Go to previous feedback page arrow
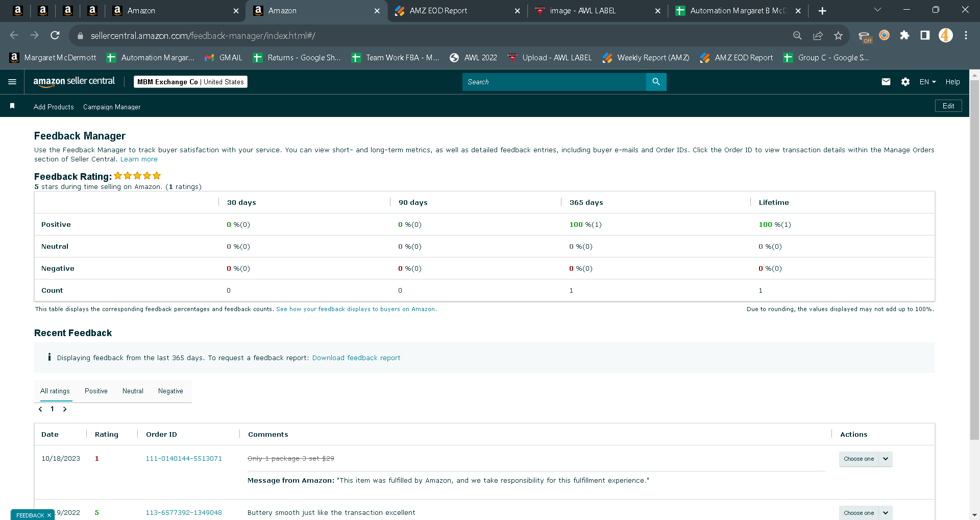Image resolution: width=980 pixels, height=520 pixels. click(40, 409)
